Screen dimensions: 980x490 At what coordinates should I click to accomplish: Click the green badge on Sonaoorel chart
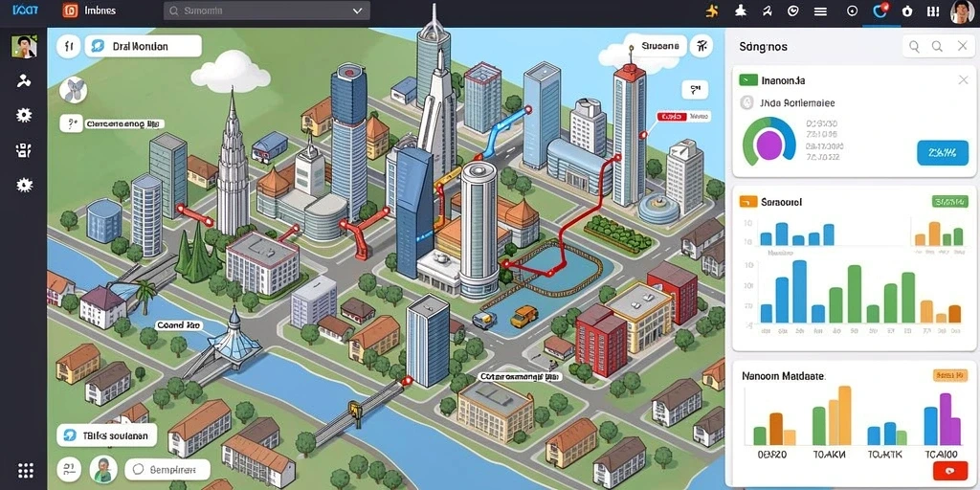tap(950, 201)
